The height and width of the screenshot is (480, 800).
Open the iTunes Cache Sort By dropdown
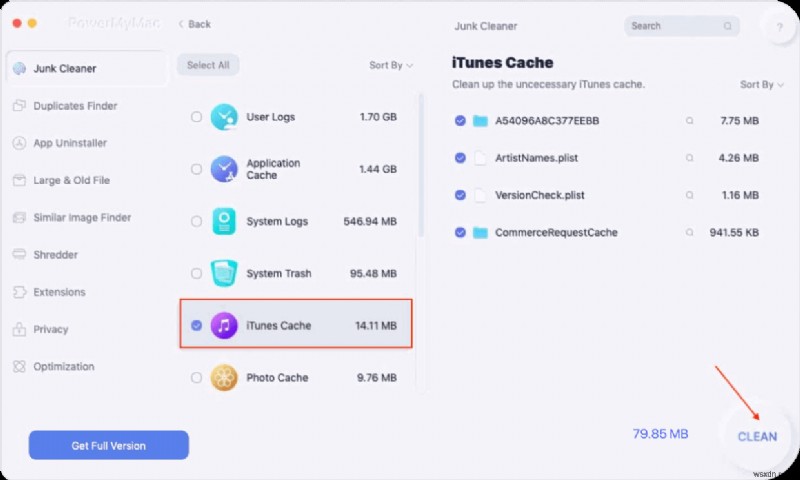coord(762,85)
